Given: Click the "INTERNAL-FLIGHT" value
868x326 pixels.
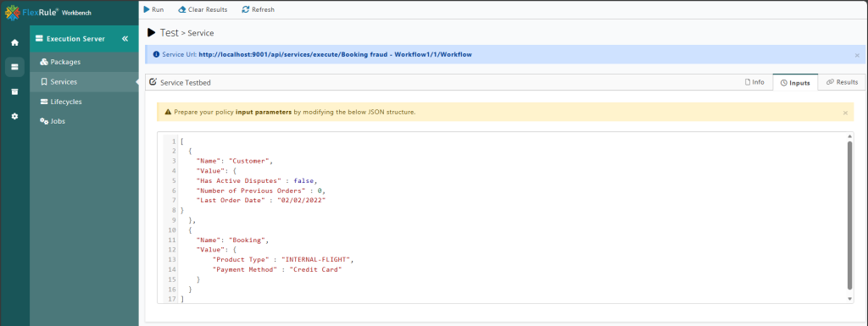Looking at the screenshot, I should tap(316, 260).
